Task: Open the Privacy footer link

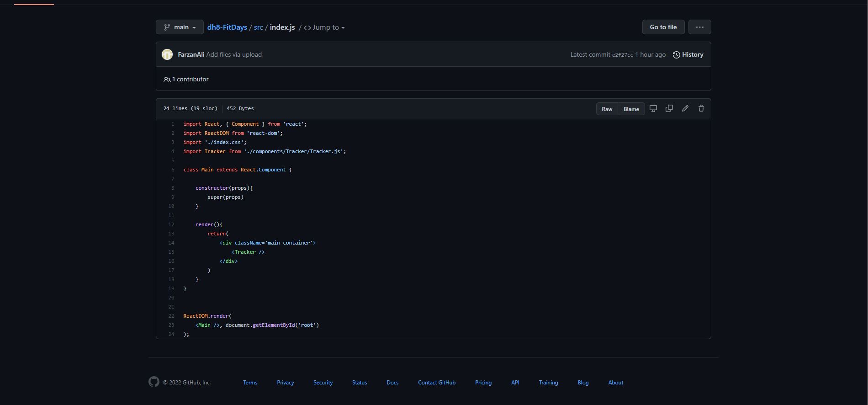Action: coord(286,383)
